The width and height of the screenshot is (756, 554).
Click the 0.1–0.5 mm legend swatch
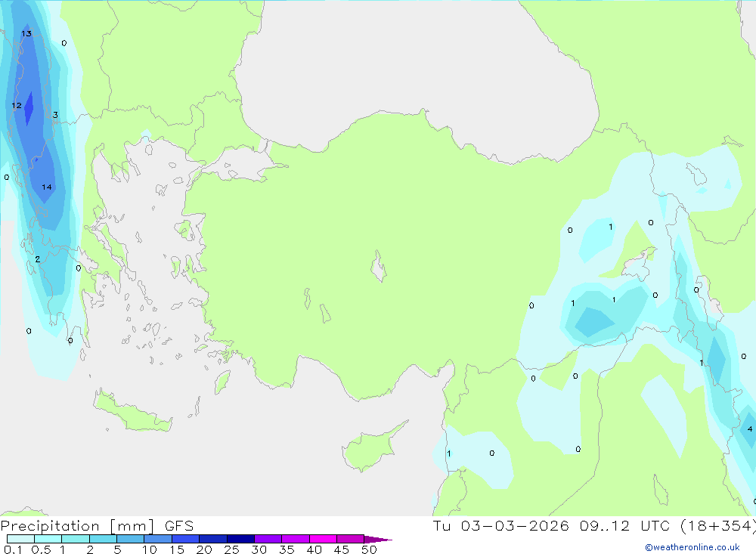(20, 539)
